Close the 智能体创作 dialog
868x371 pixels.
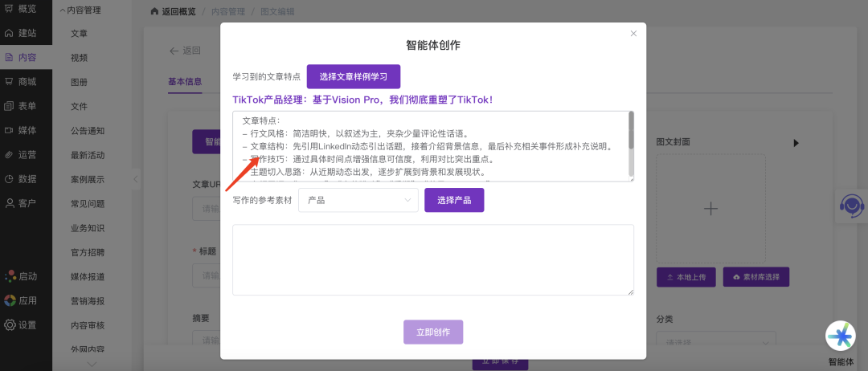[x=633, y=34]
